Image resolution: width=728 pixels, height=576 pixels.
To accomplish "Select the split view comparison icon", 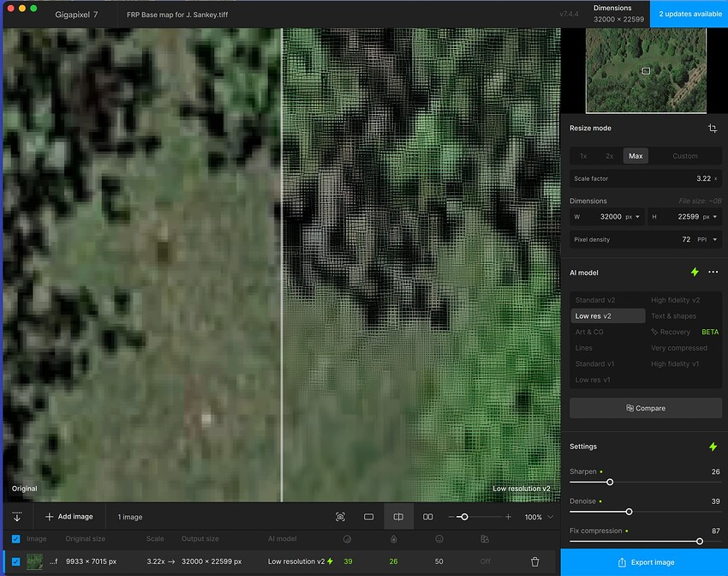I will 398,517.
